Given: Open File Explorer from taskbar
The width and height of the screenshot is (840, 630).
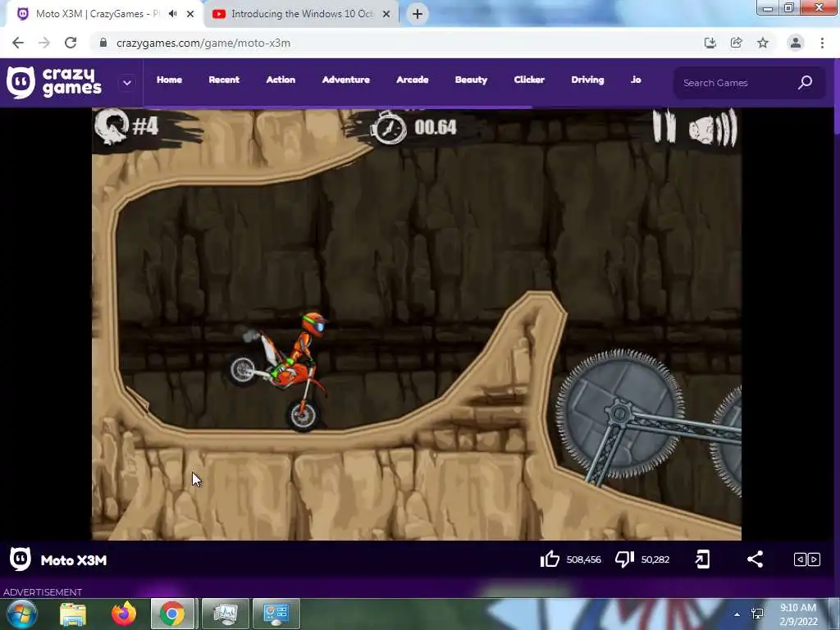Looking at the screenshot, I should pyautogui.click(x=73, y=614).
